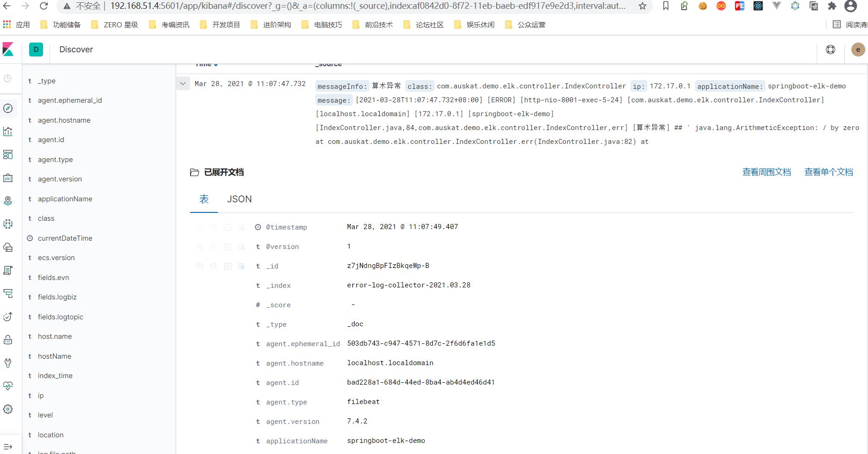Select agent.hostname field in field list
Viewport: 868px width, 454px height.
[x=64, y=120]
